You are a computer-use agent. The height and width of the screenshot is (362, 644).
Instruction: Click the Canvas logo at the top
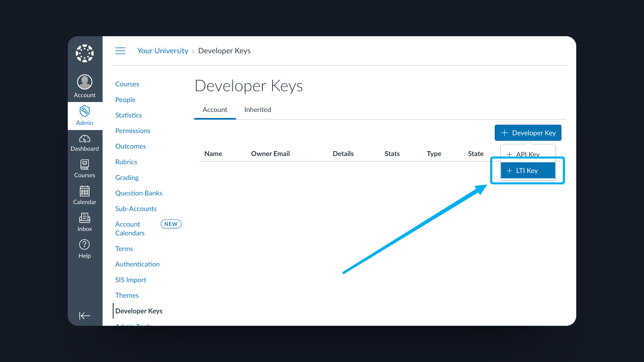tap(85, 53)
